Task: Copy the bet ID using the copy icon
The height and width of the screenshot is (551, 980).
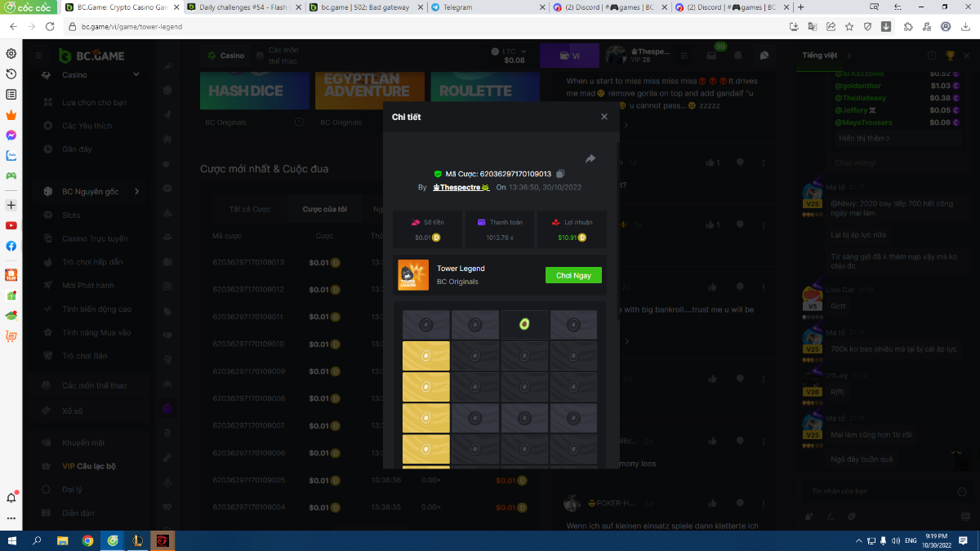Action: click(x=560, y=174)
